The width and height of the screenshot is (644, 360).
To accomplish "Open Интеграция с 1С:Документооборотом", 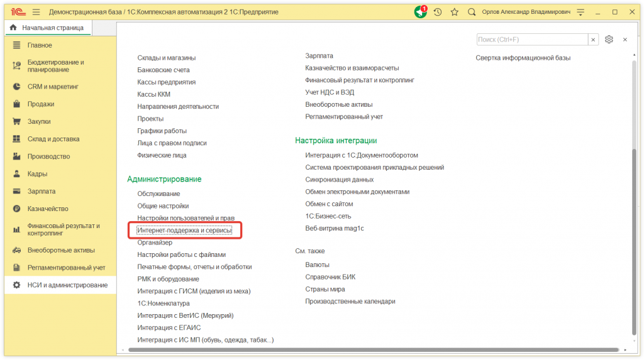I will [362, 155].
